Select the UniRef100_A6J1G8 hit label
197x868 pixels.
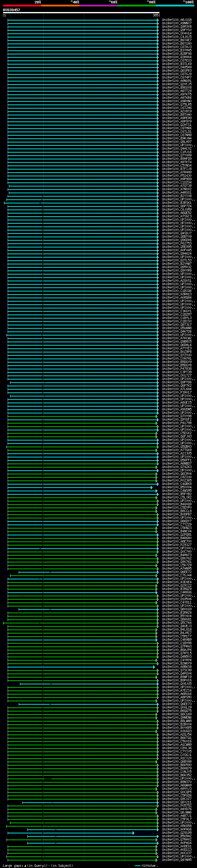177,20
